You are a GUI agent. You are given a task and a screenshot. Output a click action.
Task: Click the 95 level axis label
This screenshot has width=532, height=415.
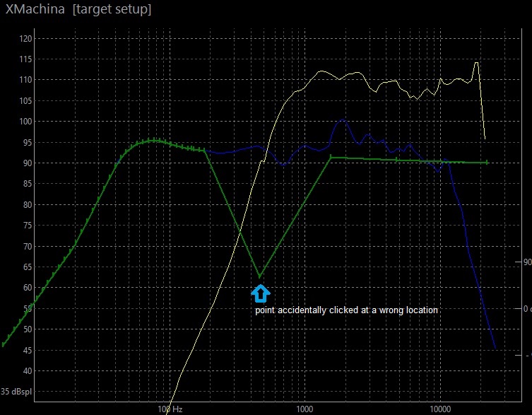(x=27, y=143)
